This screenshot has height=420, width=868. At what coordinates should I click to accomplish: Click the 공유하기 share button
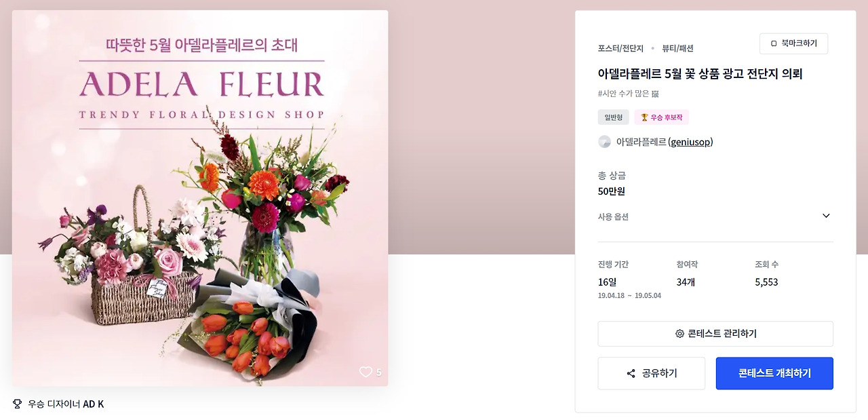[651, 373]
